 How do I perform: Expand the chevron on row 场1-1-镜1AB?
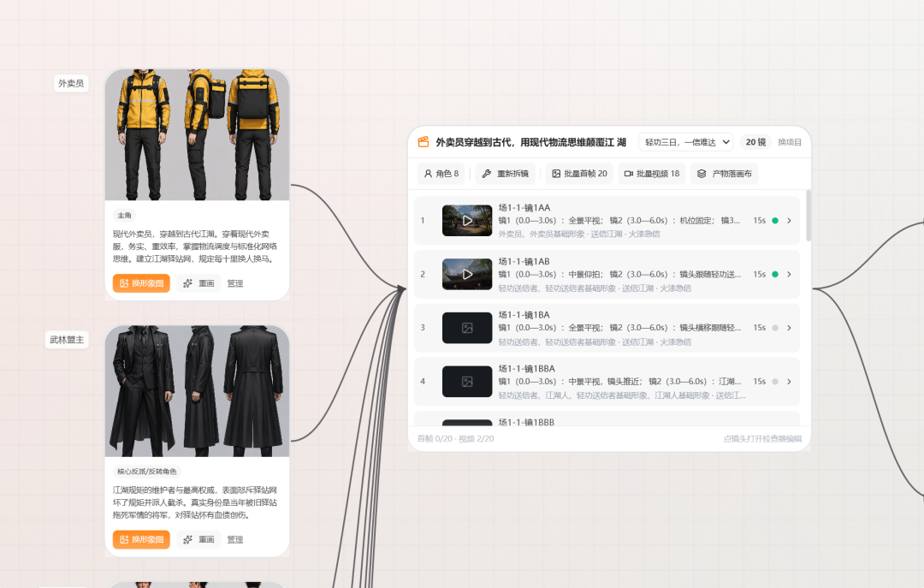(789, 274)
